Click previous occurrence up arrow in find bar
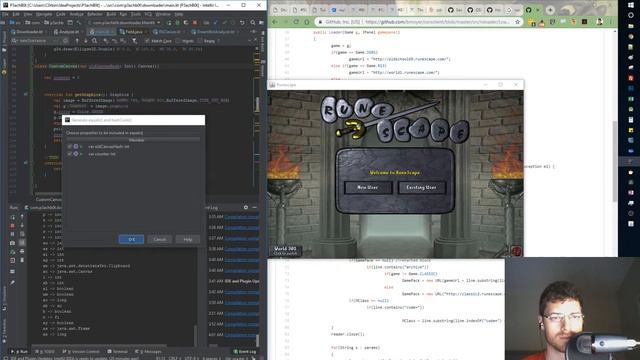 (77, 41)
